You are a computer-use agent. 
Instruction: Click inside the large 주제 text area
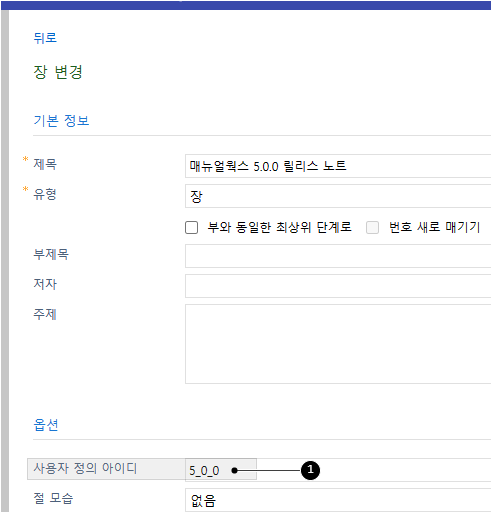[x=338, y=344]
